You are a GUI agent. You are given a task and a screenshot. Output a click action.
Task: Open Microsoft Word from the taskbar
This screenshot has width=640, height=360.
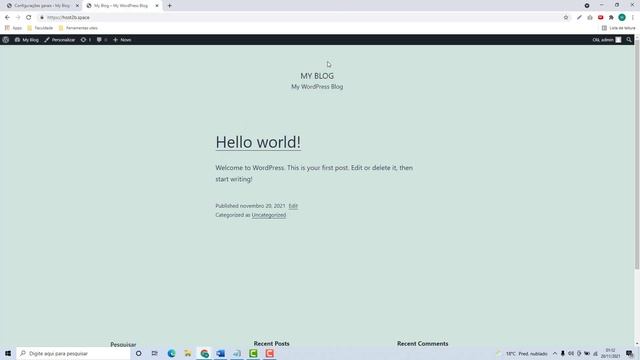pyautogui.click(x=220, y=353)
